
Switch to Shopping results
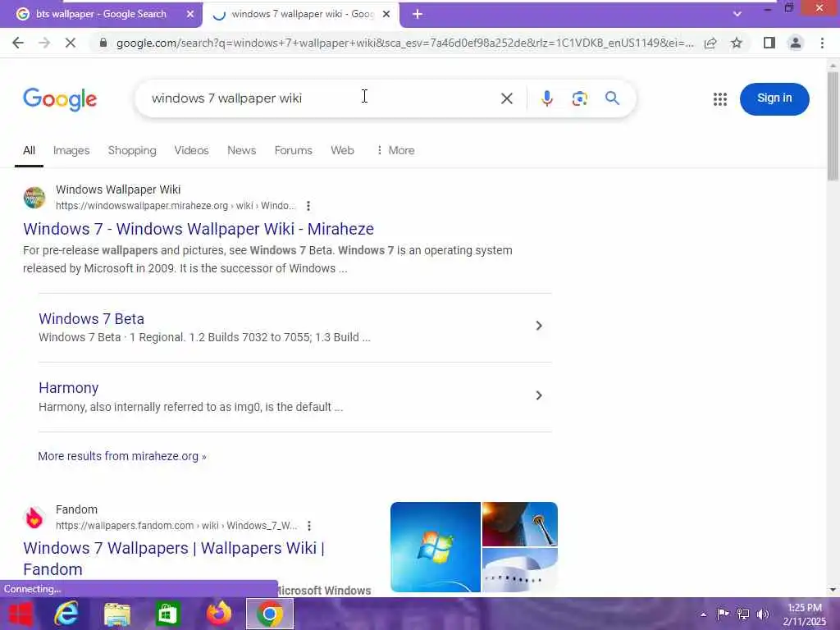point(132,151)
